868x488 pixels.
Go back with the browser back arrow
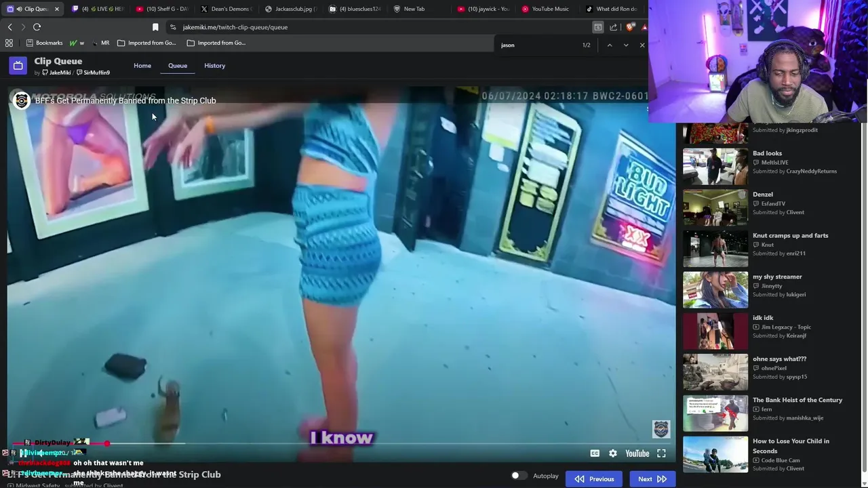[x=9, y=27]
